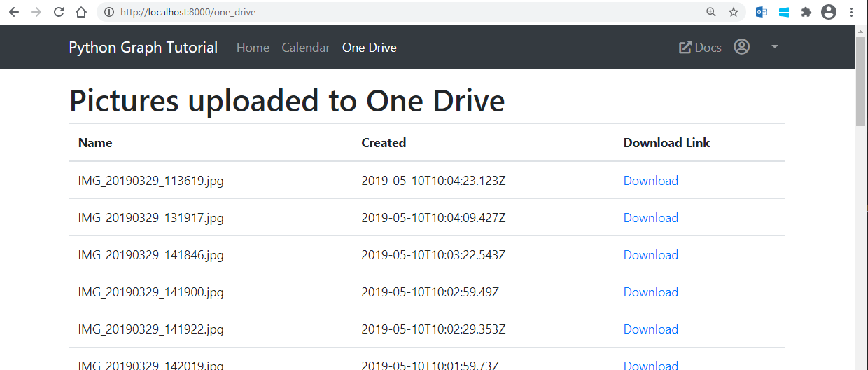Reload the page with refresh icon
The height and width of the screenshot is (370, 868).
pos(59,12)
